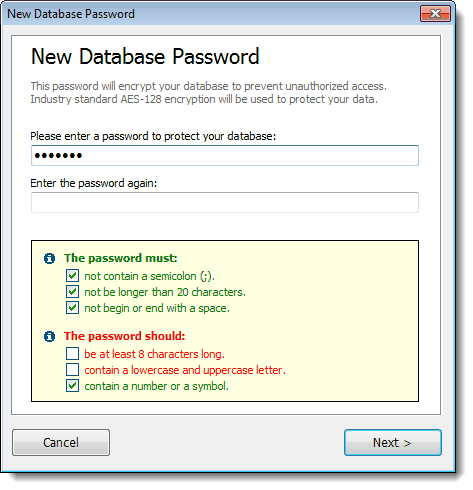Toggle the 'not begin or end with a space' checkbox

tap(72, 308)
